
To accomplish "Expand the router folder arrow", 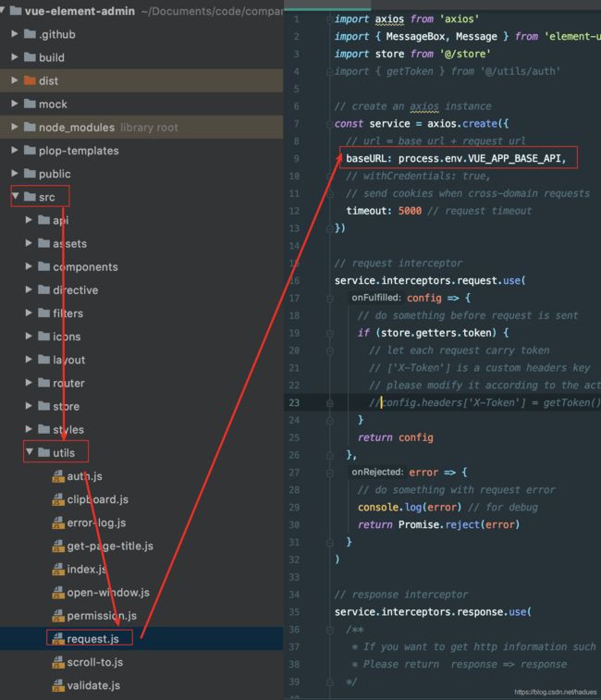I will pyautogui.click(x=29, y=383).
